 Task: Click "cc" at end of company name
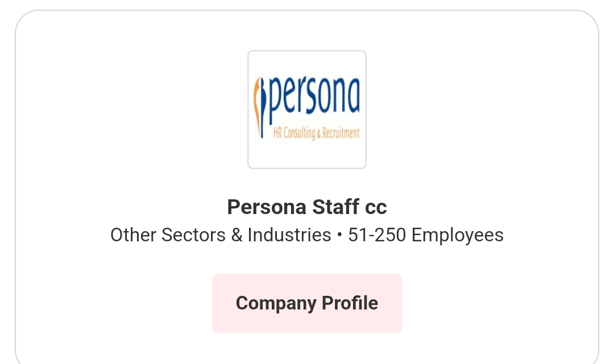[x=376, y=208]
